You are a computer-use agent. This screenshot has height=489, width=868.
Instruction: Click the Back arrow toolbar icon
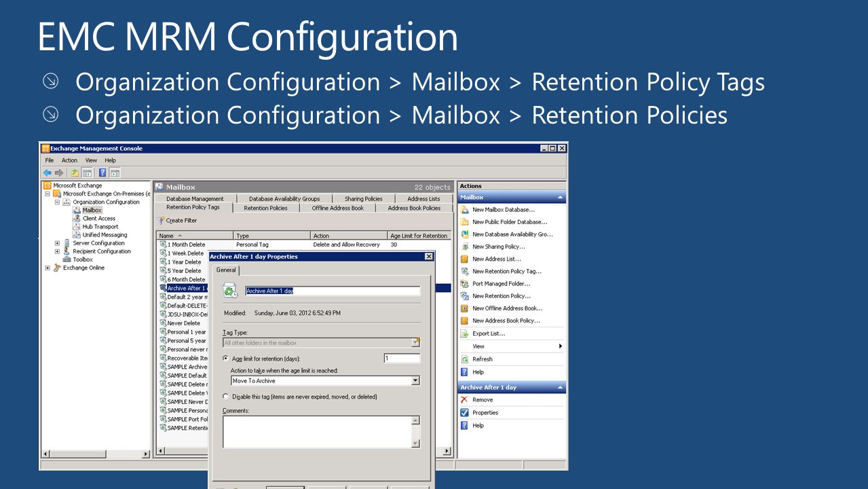point(48,173)
